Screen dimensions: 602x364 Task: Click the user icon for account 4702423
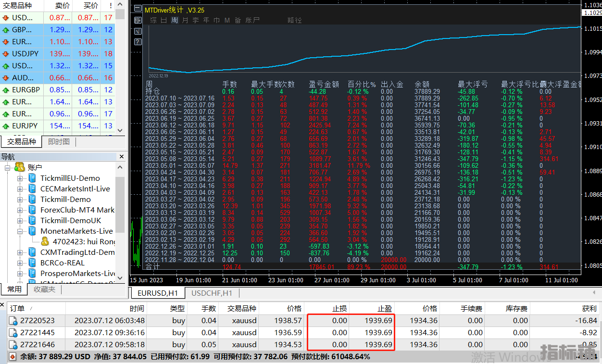[x=45, y=241]
